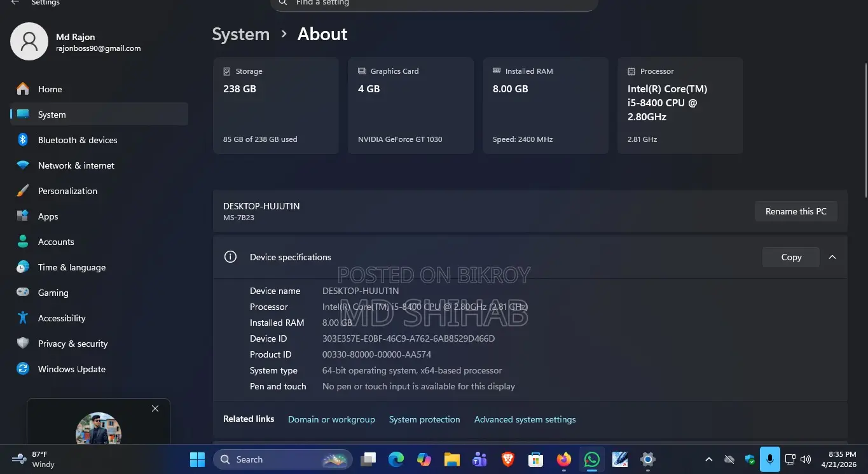The image size is (868, 474).
Task: Click the cloud sync off tray icon
Action: click(729, 459)
